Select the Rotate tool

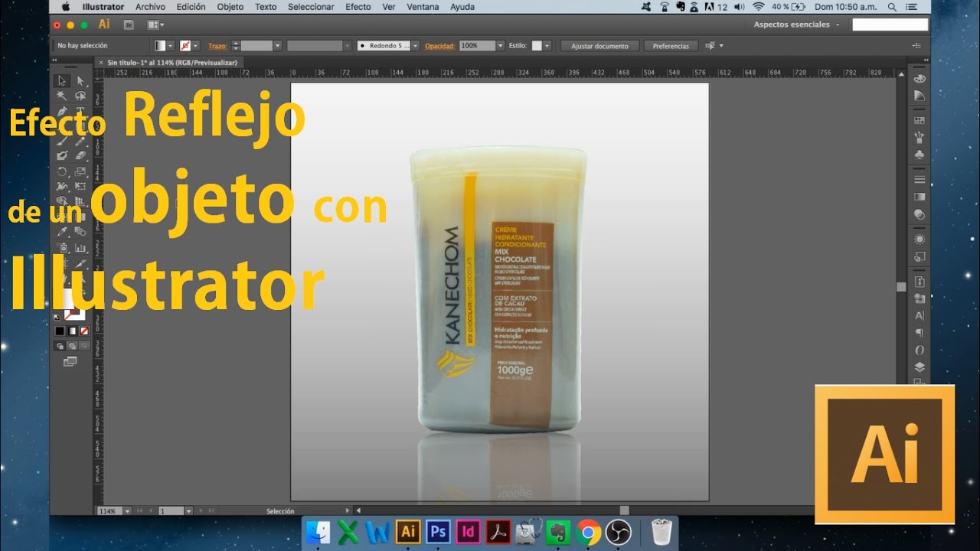(x=63, y=171)
